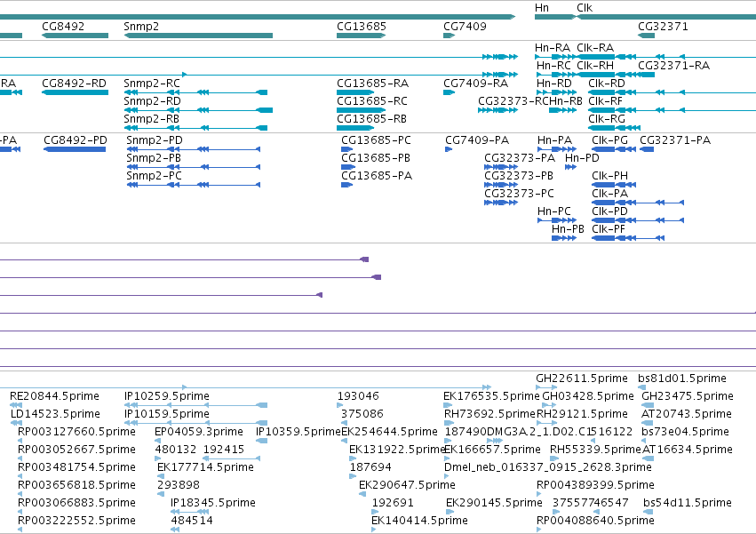Select the Hn-PA protein label
756x534 pixels.
(x=555, y=140)
